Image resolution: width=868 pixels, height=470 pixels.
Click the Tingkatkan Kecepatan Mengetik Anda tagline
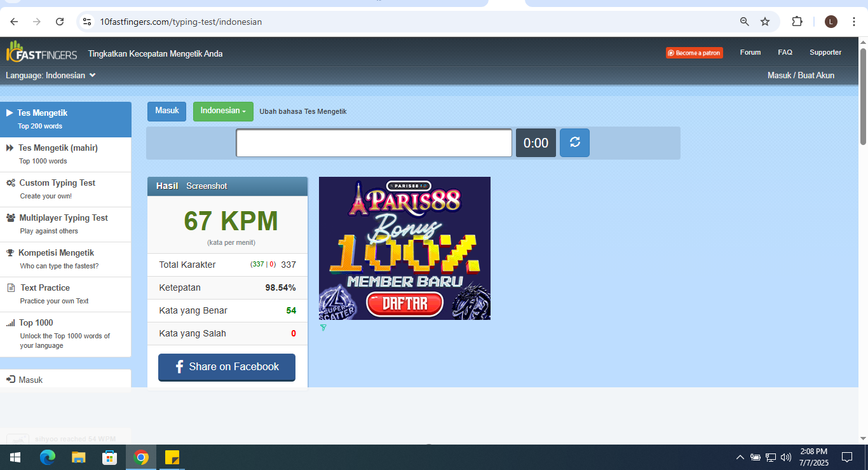point(155,53)
